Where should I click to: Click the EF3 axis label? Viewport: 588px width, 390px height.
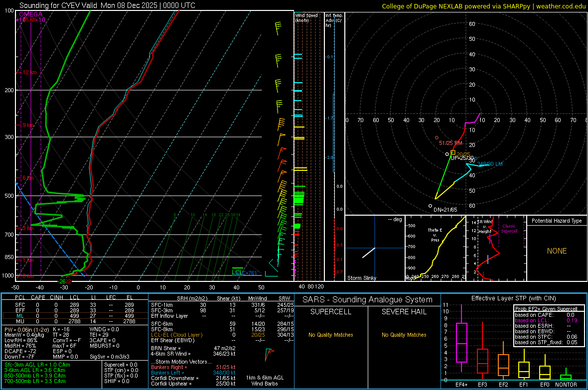pyautogui.click(x=482, y=385)
